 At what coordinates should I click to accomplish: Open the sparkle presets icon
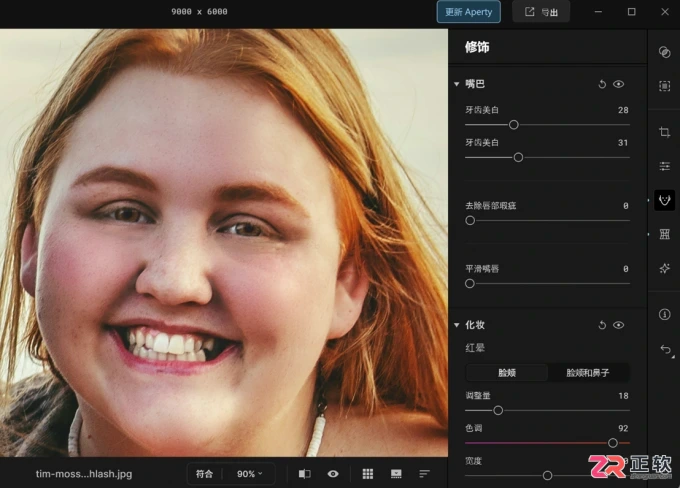664,269
